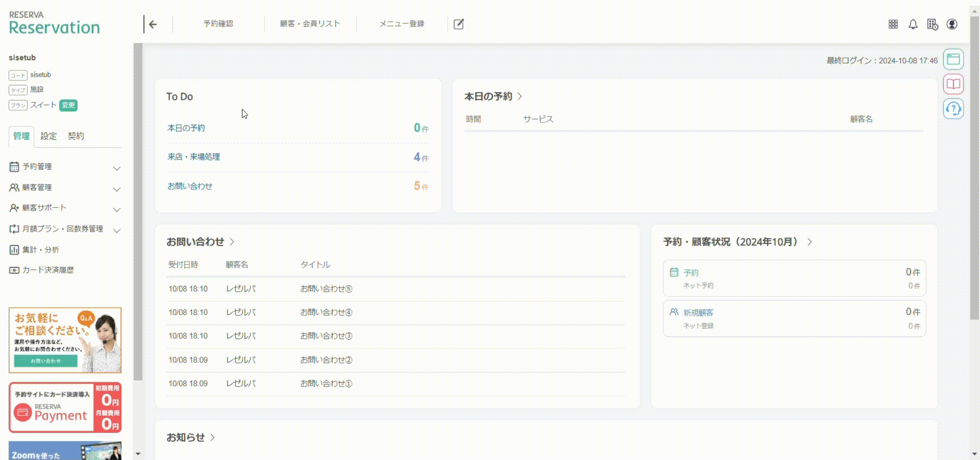Click the sidebar vertical scrollbar

[x=138, y=212]
